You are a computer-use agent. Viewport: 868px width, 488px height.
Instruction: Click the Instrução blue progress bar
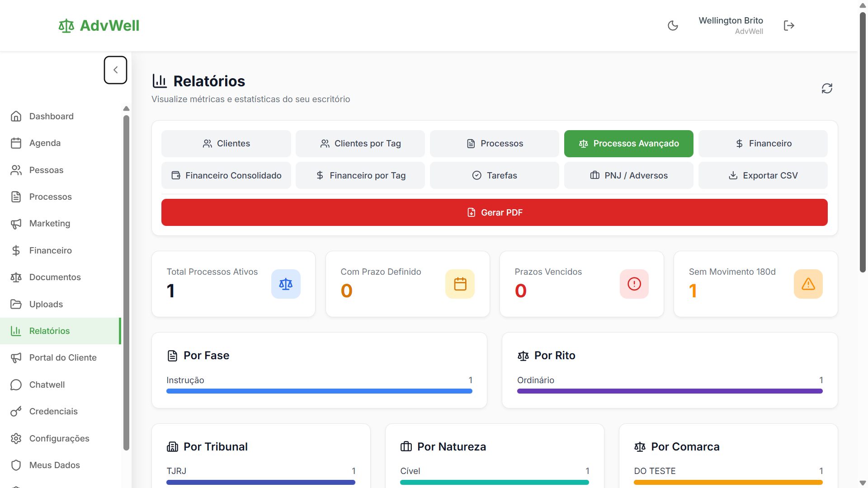pos(319,391)
